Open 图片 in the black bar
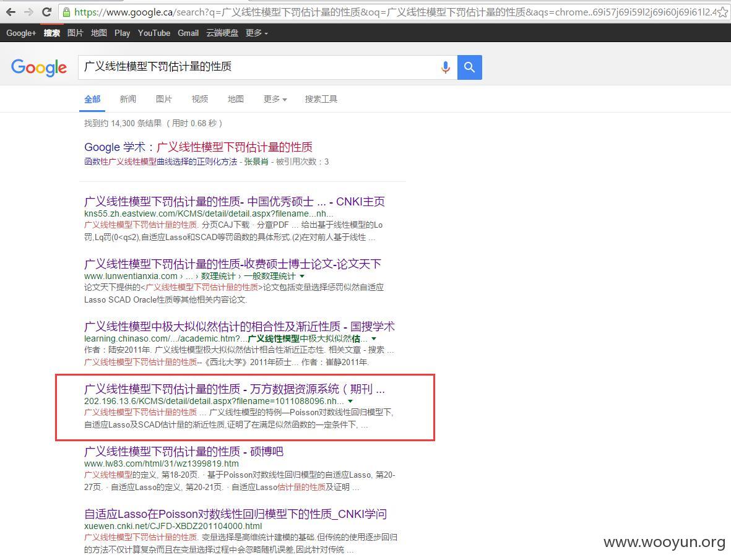The height and width of the screenshot is (560, 731). pyautogui.click(x=75, y=33)
